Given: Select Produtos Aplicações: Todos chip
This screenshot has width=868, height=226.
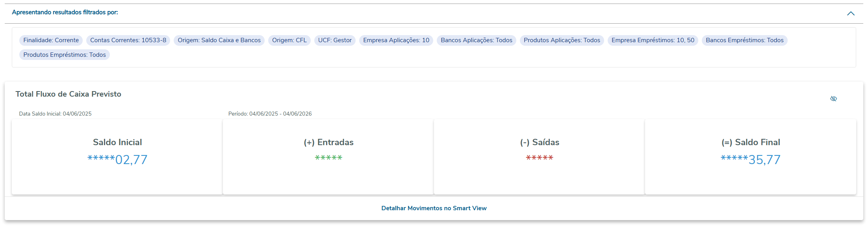Looking at the screenshot, I should coord(562,40).
